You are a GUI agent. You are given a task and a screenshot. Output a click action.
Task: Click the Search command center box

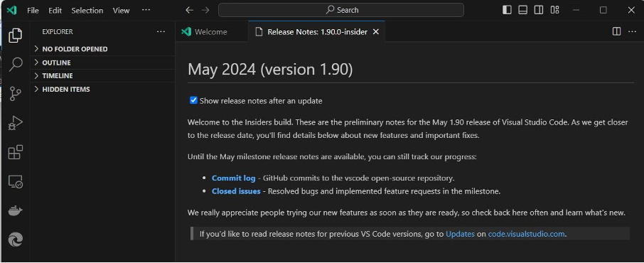(341, 10)
